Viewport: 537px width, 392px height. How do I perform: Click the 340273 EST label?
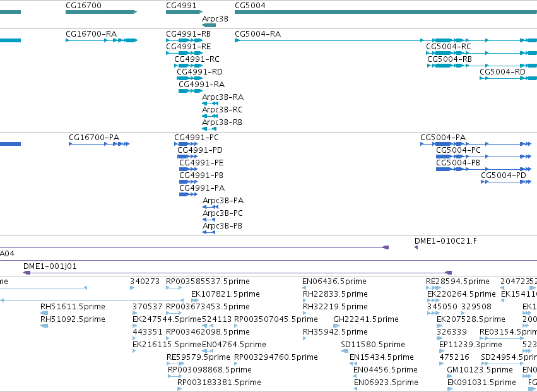(145, 282)
